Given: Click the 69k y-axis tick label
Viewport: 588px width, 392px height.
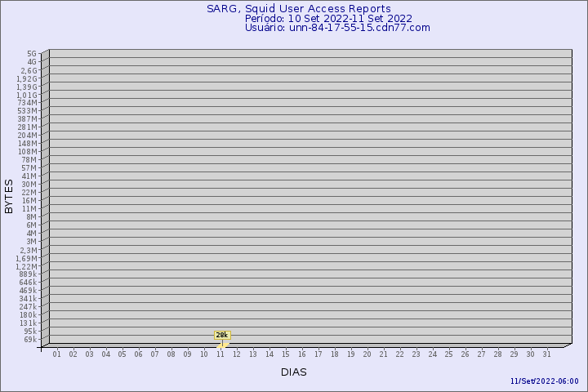Looking at the screenshot, I should point(30,340).
